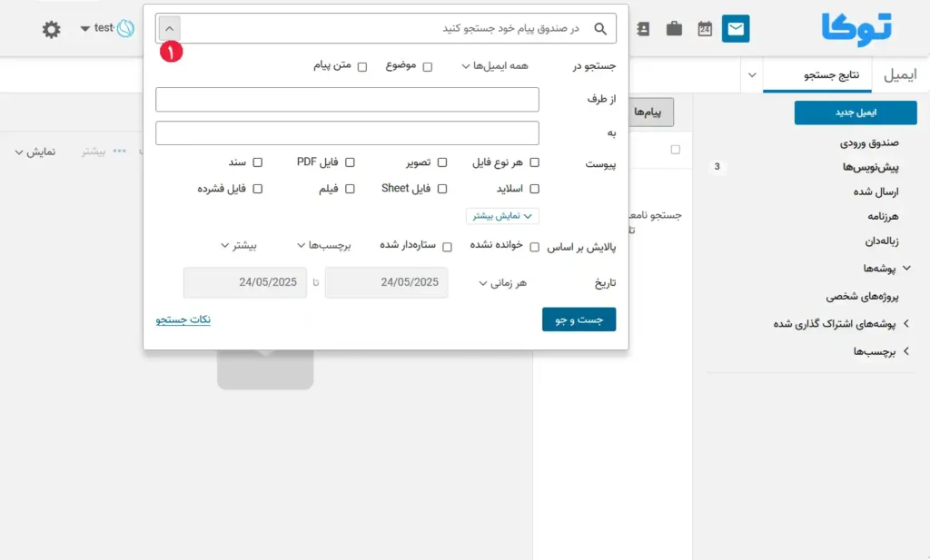Screen dimensions: 930x560
Task: Focus the از طرف sender field
Action: click(x=347, y=100)
